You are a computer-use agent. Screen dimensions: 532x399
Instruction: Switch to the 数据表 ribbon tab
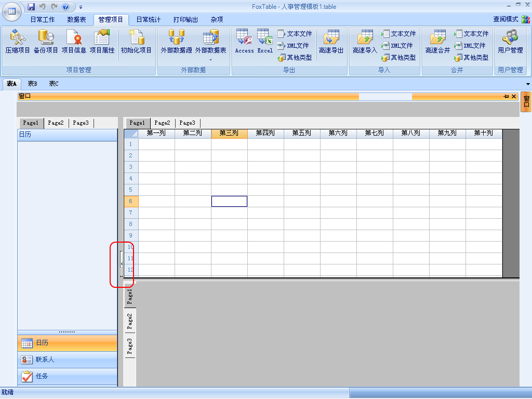pyautogui.click(x=76, y=20)
